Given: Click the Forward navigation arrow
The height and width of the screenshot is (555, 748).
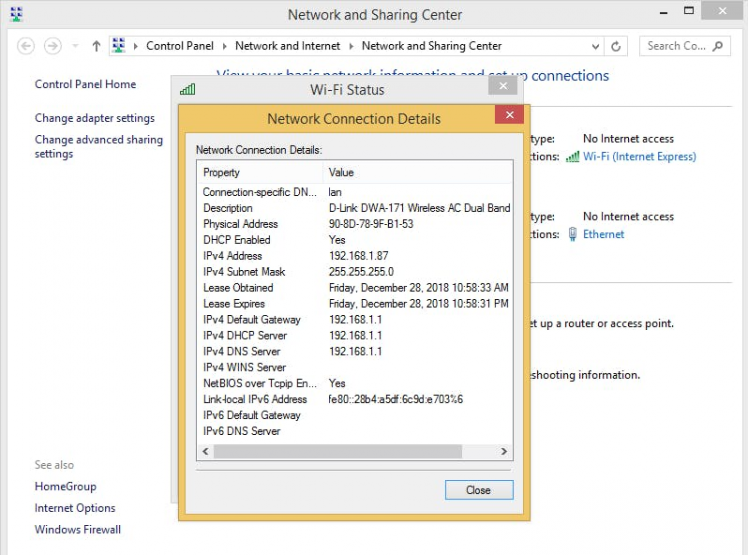Looking at the screenshot, I should pyautogui.click(x=52, y=46).
